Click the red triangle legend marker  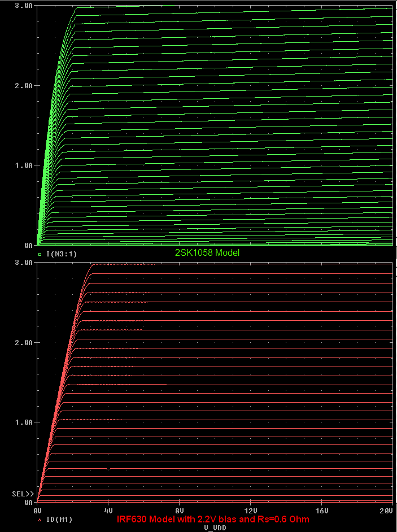[x=40, y=520]
